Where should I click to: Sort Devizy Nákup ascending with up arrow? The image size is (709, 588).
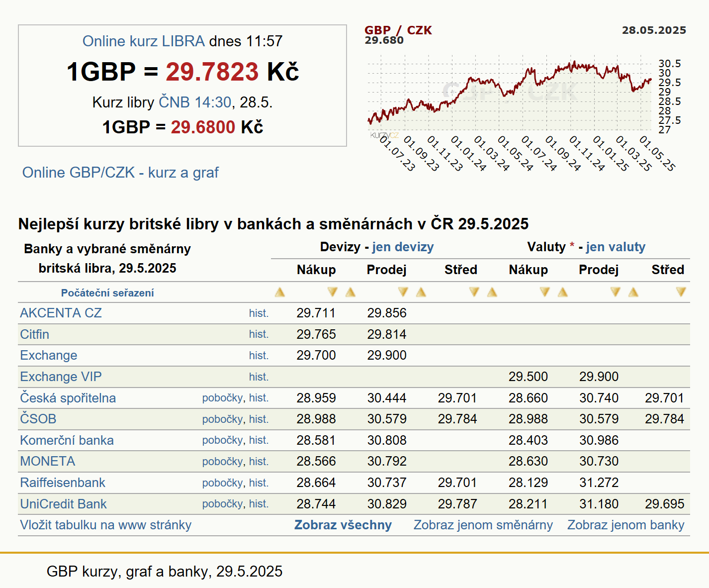coord(280,292)
